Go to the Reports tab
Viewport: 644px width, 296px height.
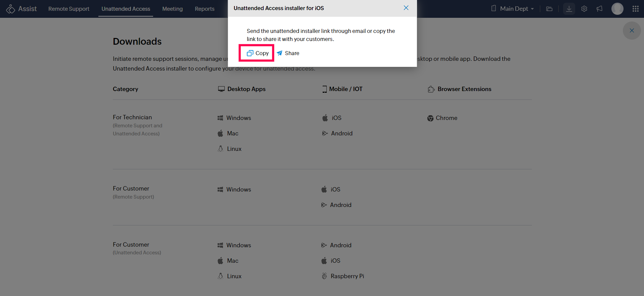tap(204, 9)
